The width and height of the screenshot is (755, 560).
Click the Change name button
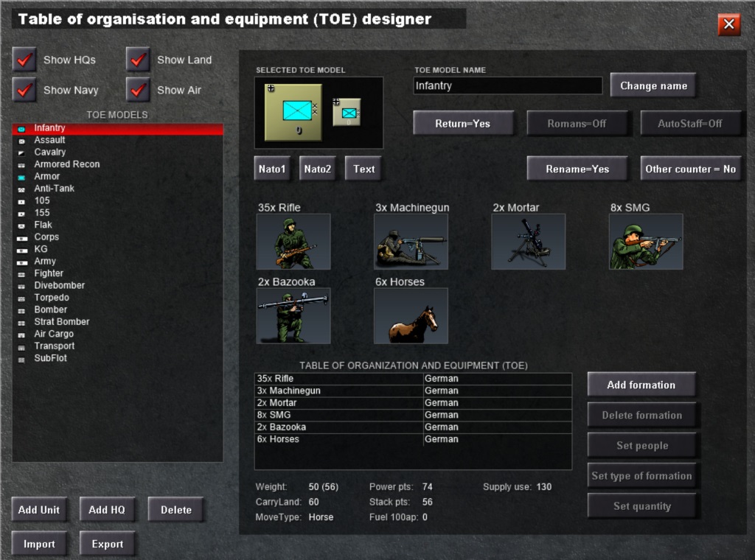(653, 85)
